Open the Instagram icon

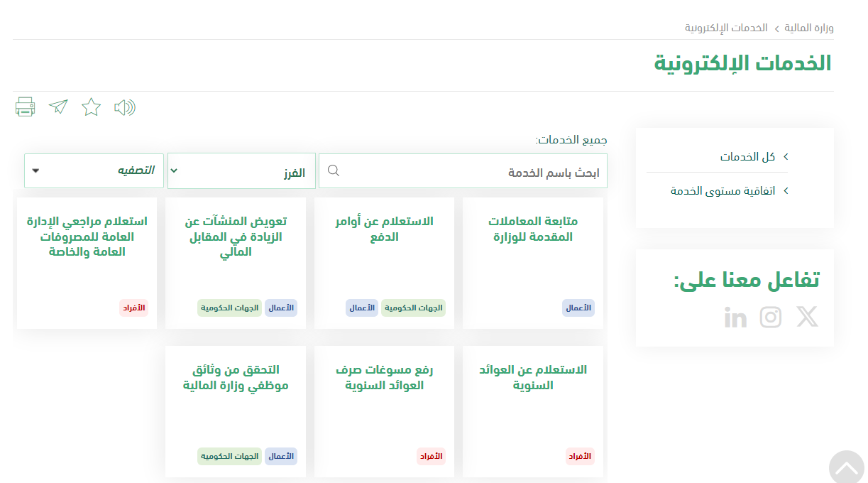[771, 317]
